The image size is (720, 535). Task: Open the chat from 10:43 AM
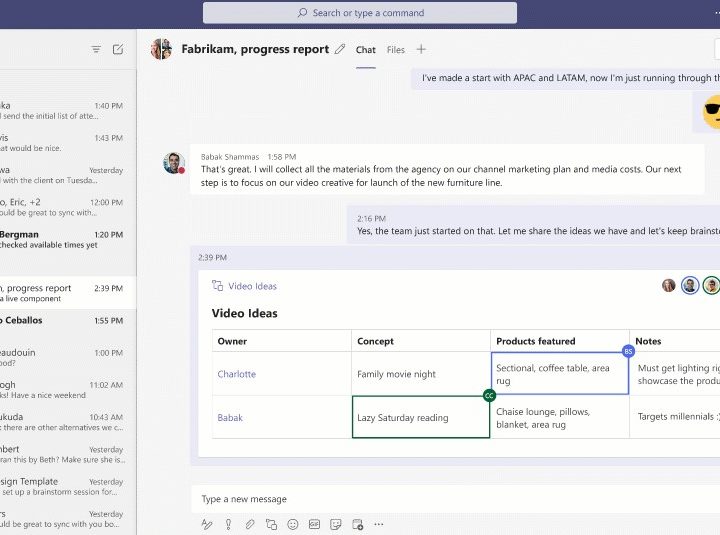click(x=68, y=421)
